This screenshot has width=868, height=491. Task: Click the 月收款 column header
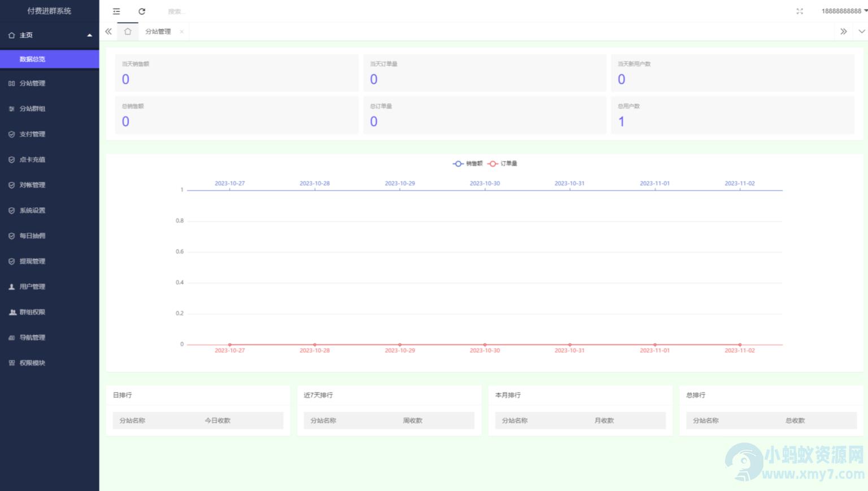tap(604, 421)
